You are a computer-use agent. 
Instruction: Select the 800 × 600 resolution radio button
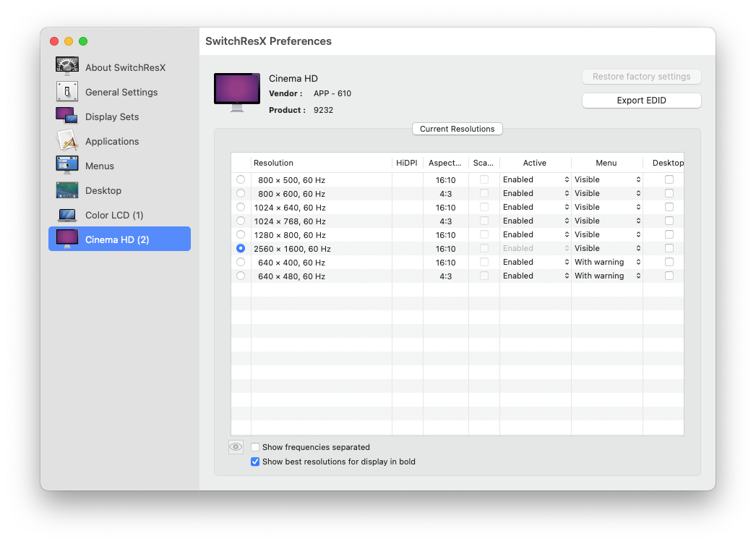(241, 193)
